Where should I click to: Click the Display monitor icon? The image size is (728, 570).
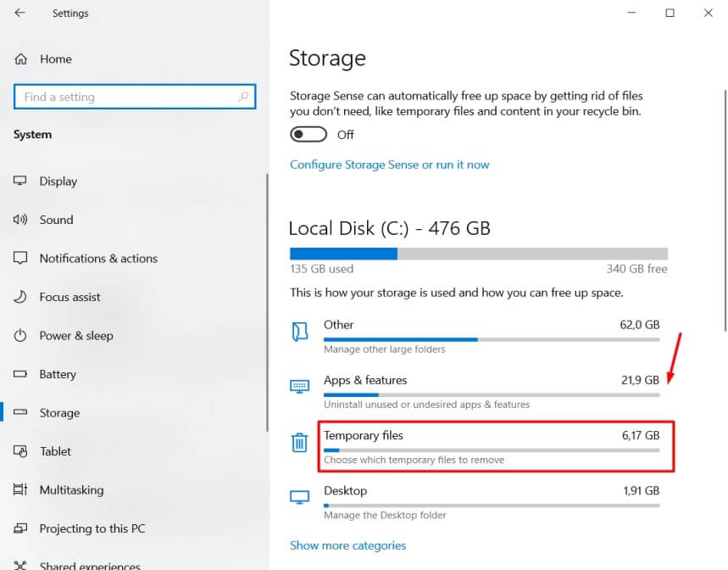click(x=20, y=181)
